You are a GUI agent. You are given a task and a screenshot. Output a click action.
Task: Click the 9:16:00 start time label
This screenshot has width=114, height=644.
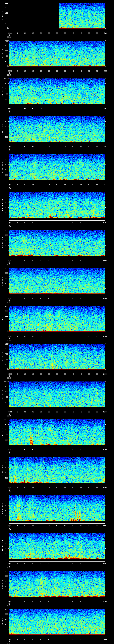pyautogui.click(x=9, y=487)
